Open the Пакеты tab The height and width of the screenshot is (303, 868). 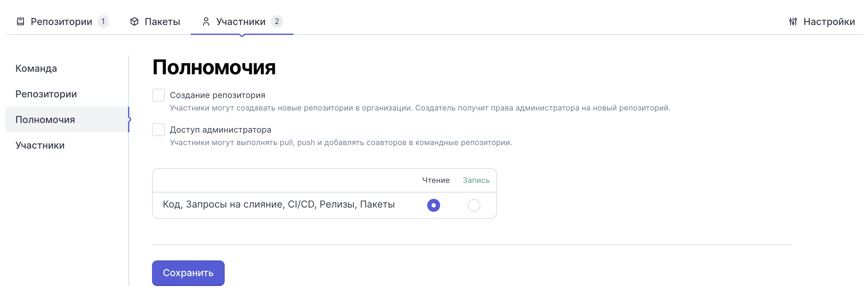(x=162, y=22)
